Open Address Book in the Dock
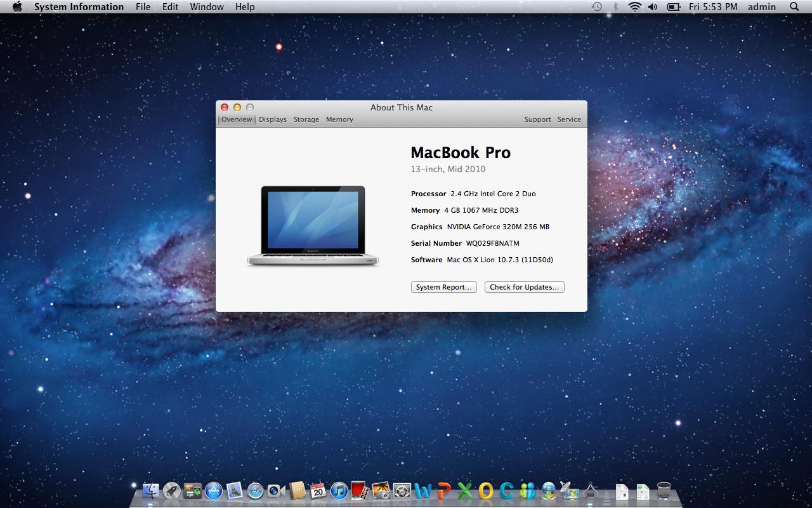The height and width of the screenshot is (508, 812). point(297,491)
